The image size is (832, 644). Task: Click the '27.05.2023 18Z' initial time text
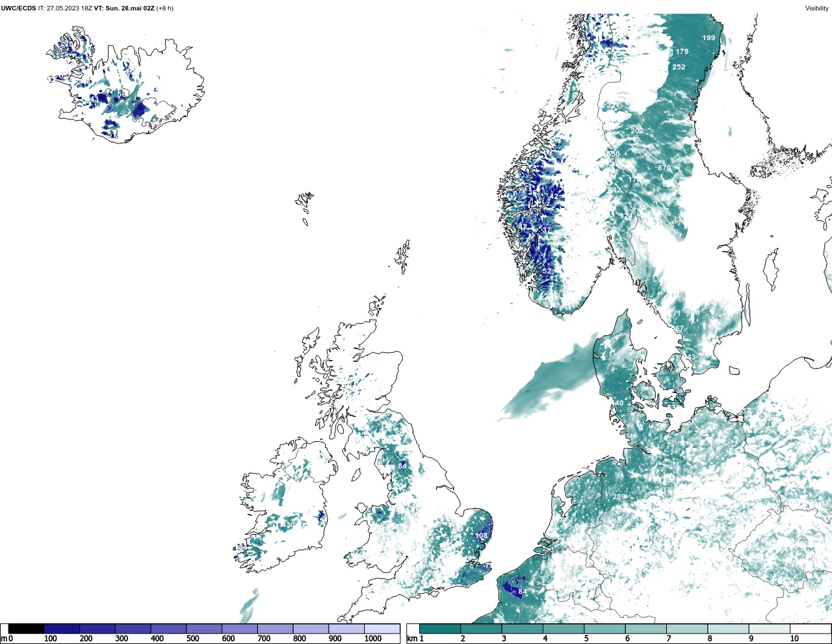[69, 8]
